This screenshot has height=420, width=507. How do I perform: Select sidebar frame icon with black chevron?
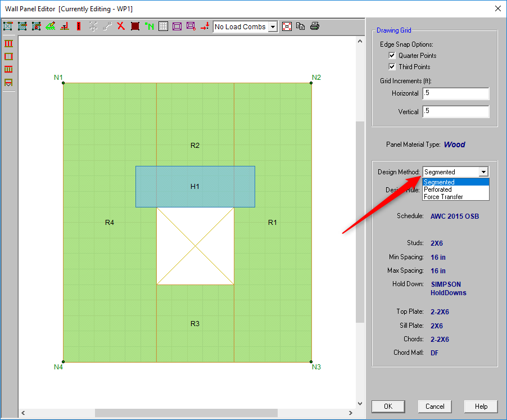(x=9, y=83)
